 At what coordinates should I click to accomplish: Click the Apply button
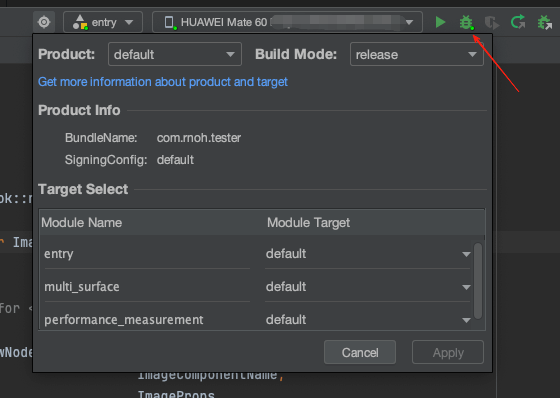tap(448, 353)
